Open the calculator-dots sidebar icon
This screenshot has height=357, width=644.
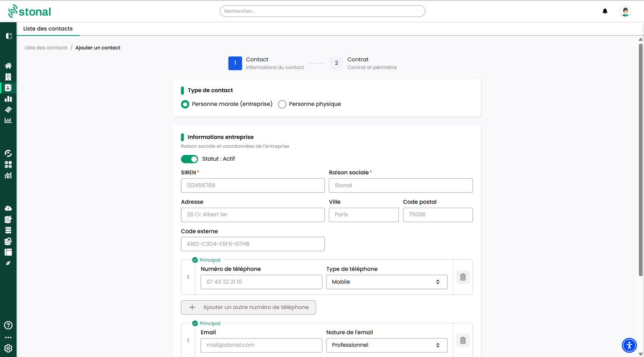pos(8,165)
